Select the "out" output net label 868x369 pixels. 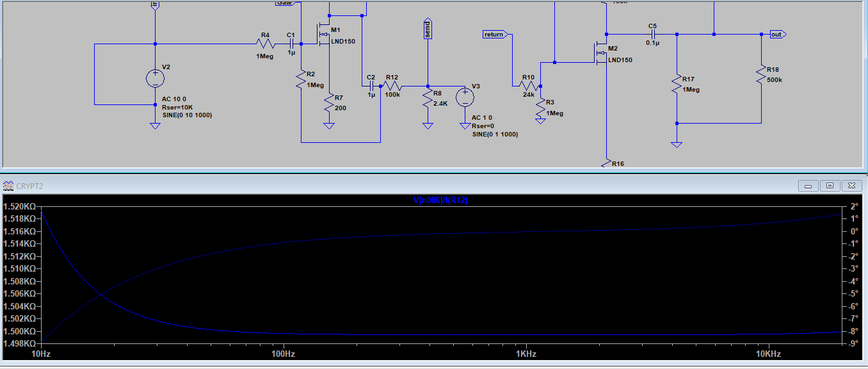(777, 34)
